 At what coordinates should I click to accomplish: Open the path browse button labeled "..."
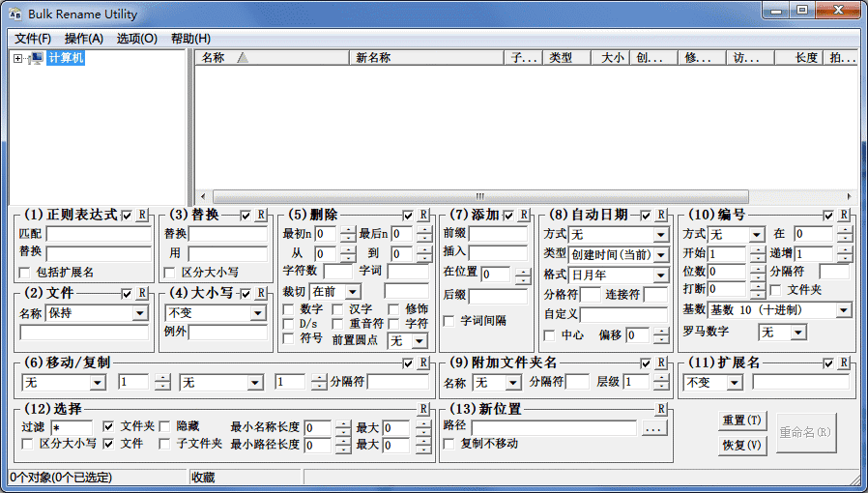click(653, 427)
